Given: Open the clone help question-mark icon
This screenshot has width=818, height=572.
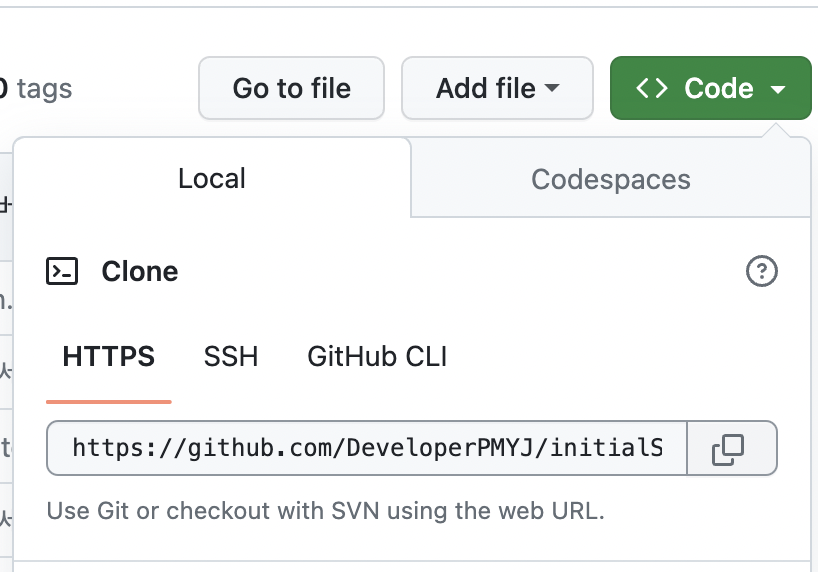Looking at the screenshot, I should point(762,271).
